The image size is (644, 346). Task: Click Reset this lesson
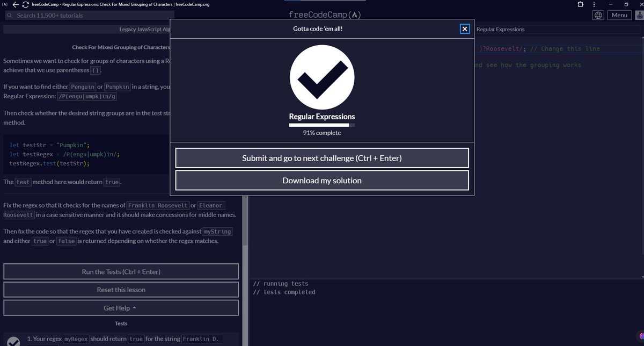121,290
